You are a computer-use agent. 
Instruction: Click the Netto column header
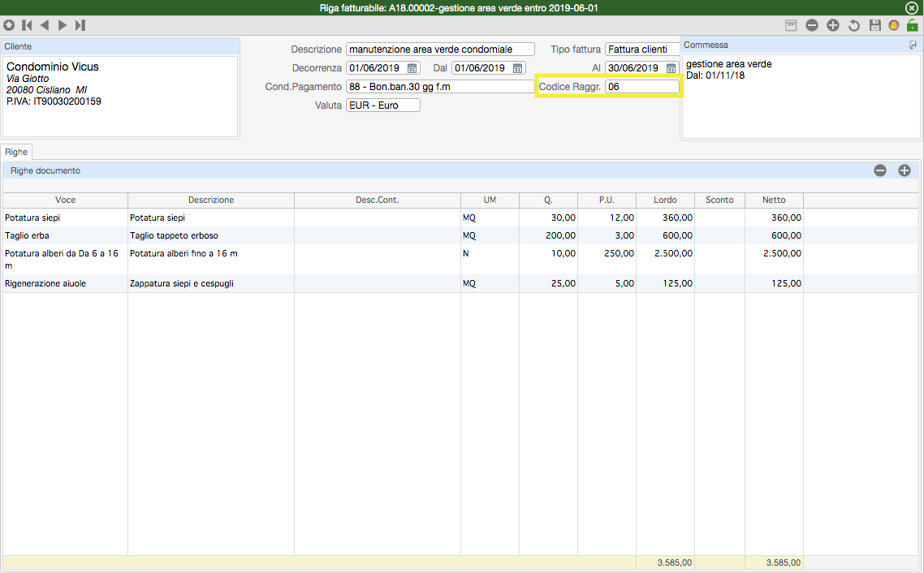click(774, 200)
